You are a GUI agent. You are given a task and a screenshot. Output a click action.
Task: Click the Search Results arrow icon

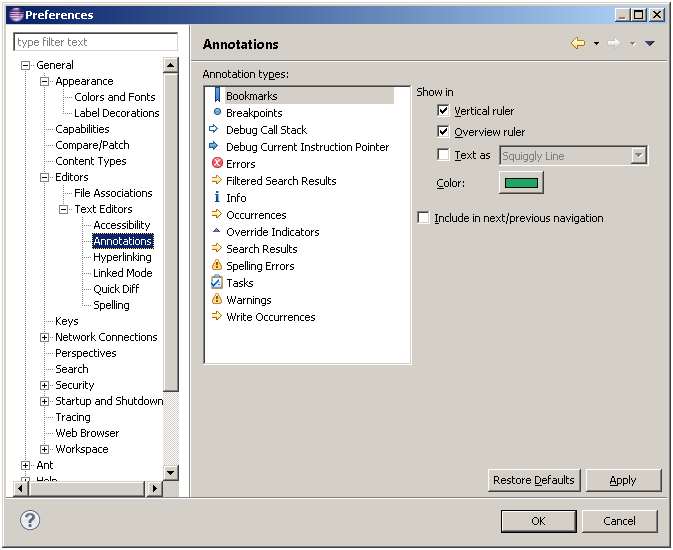click(217, 248)
